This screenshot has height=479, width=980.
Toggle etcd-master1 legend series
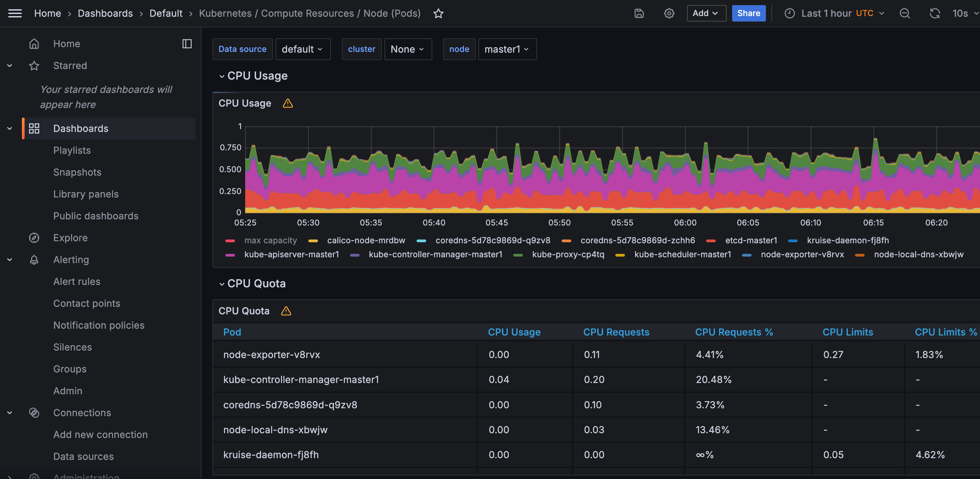751,240
